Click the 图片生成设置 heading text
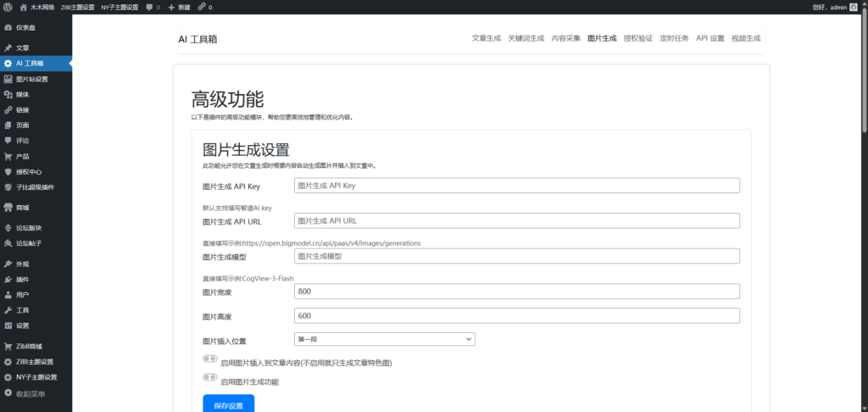The height and width of the screenshot is (412, 868). (247, 150)
